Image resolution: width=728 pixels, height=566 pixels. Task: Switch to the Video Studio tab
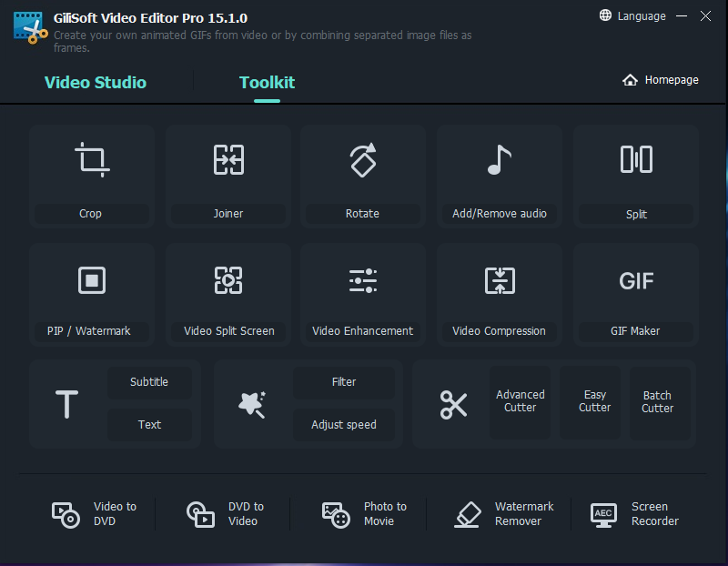96,82
